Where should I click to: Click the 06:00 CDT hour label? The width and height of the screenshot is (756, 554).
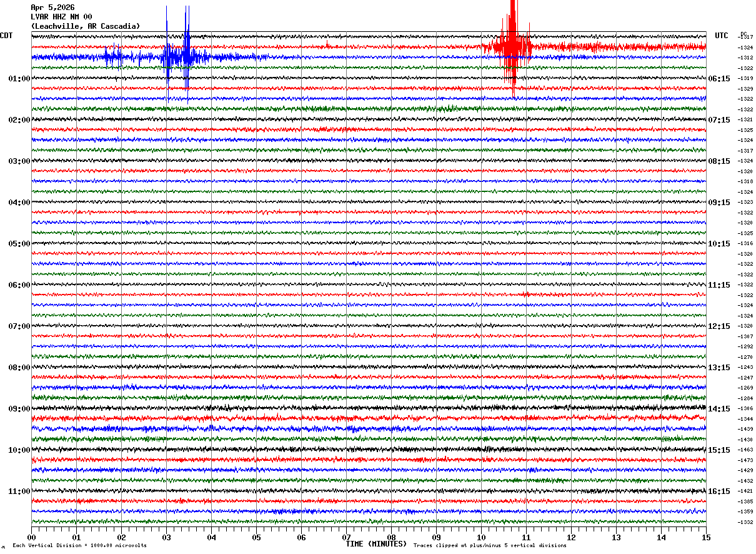pyautogui.click(x=19, y=285)
